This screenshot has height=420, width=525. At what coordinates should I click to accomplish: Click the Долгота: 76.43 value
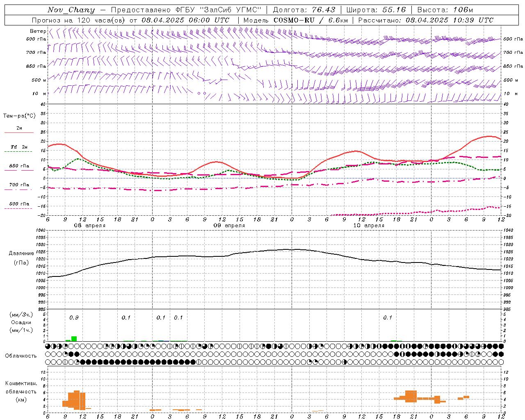click(304, 10)
